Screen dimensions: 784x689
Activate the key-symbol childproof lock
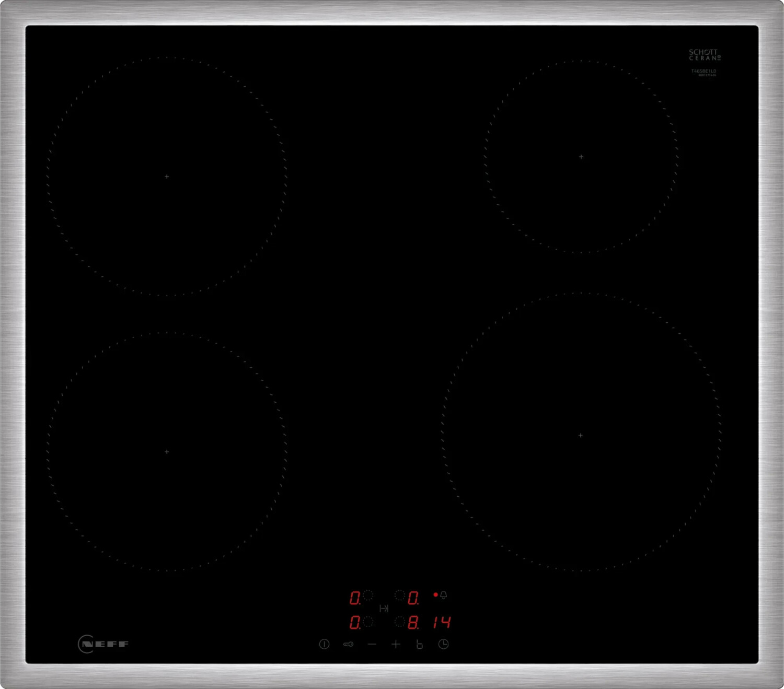(x=348, y=644)
